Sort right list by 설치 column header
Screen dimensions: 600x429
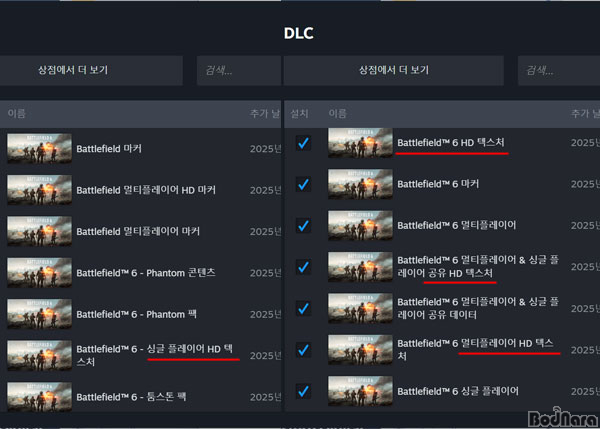(x=300, y=114)
